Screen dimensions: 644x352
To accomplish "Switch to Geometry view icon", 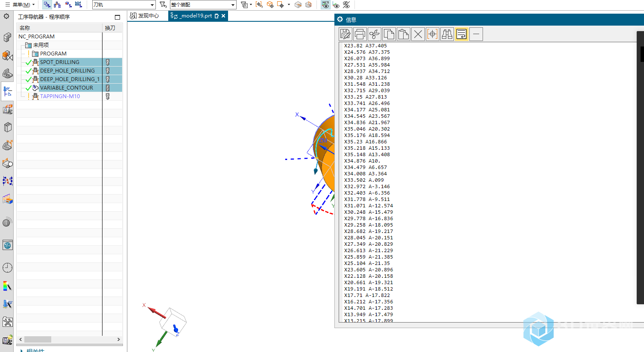I will [68, 5].
